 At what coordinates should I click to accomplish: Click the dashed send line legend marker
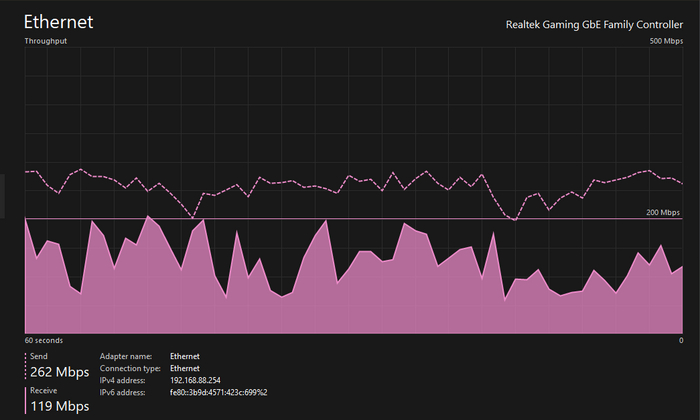click(25, 366)
